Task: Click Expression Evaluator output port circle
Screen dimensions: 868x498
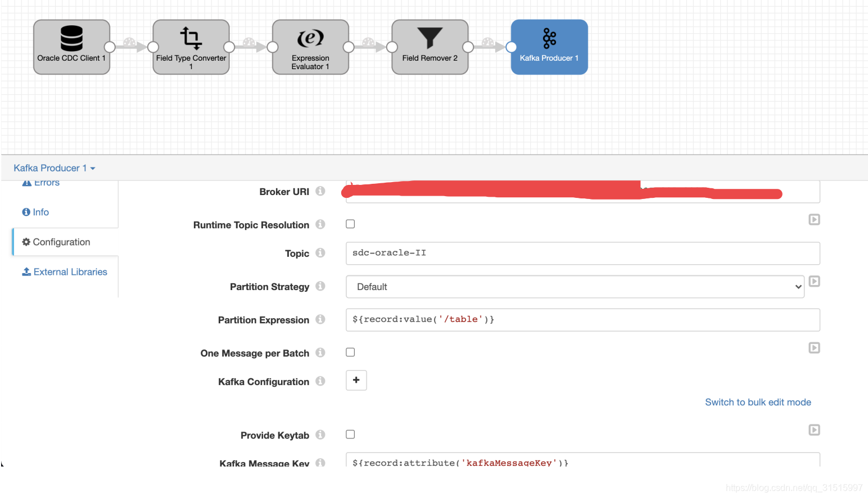Action: click(349, 47)
